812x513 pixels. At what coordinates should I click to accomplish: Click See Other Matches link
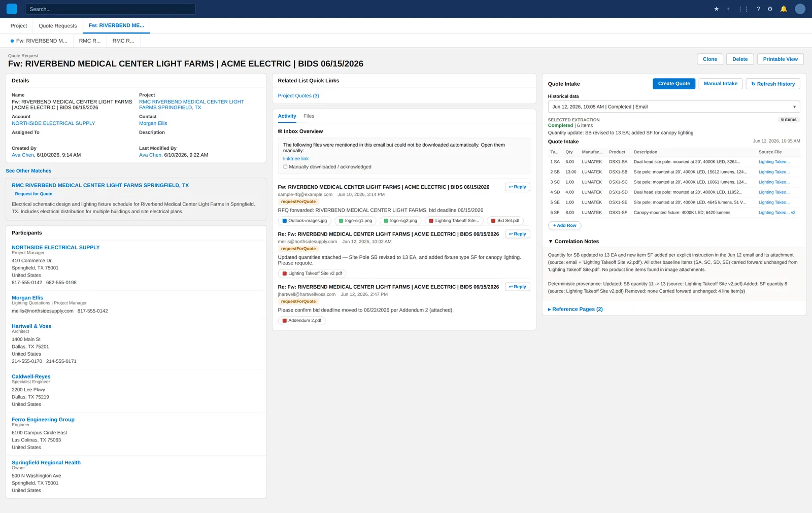(28, 171)
